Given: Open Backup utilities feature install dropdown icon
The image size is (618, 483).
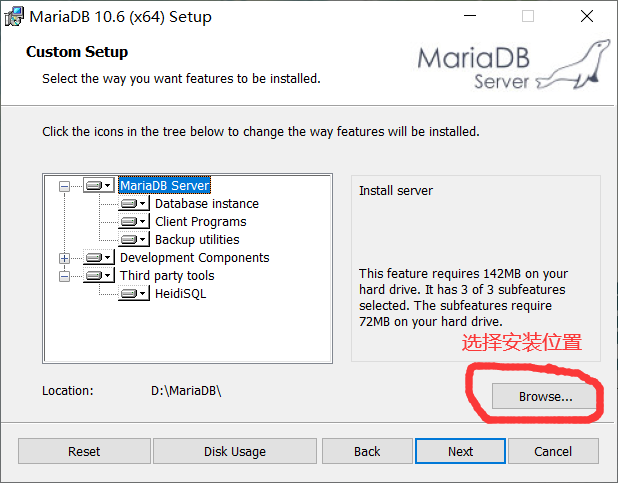Looking at the screenshot, I should [134, 239].
